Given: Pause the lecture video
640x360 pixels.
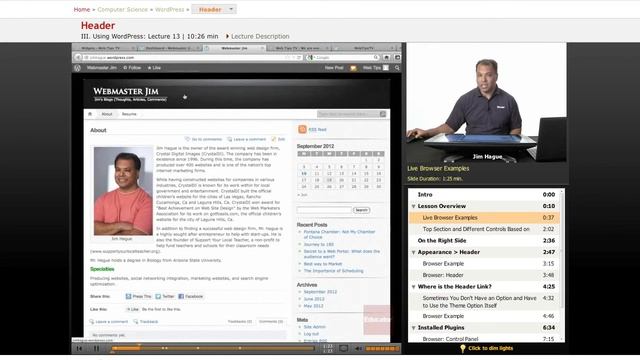Looking at the screenshot, I should (96, 349).
